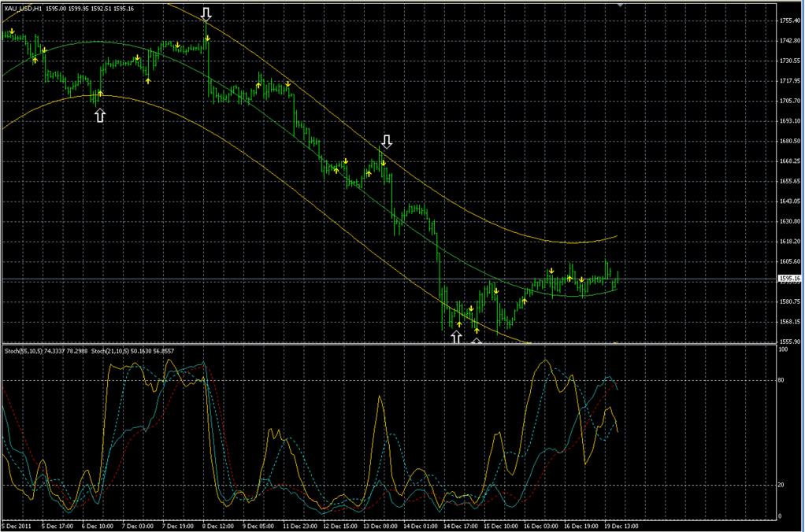Click the 1630.80 price scale label
This screenshot has width=805, height=532.
click(x=789, y=222)
